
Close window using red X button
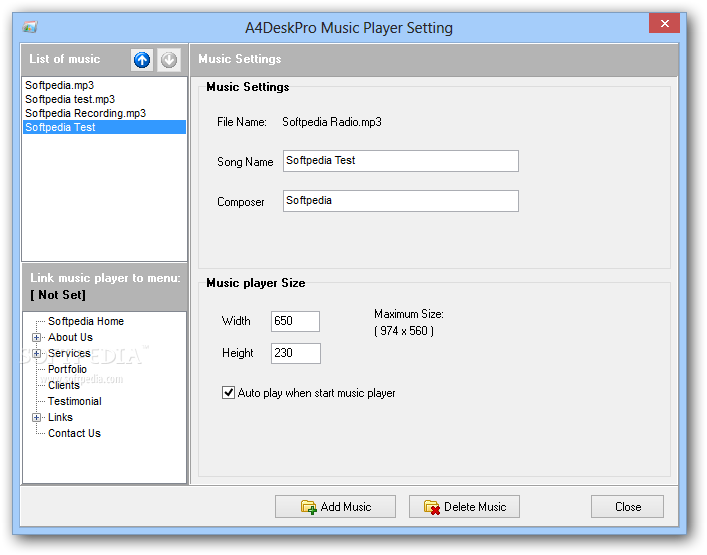coord(664,23)
